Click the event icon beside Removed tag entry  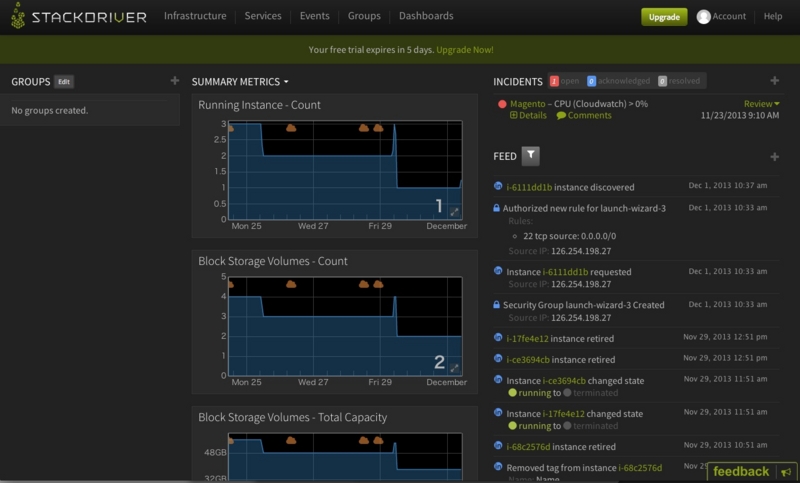[498, 467]
